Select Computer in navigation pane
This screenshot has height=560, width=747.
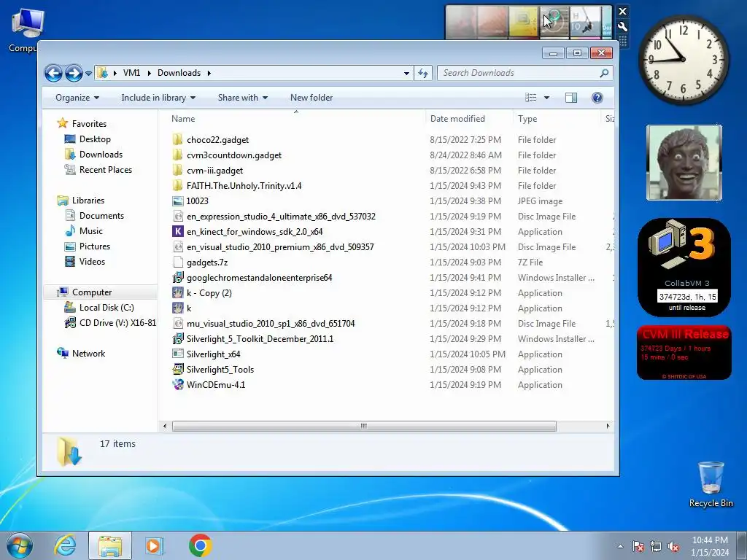click(91, 292)
